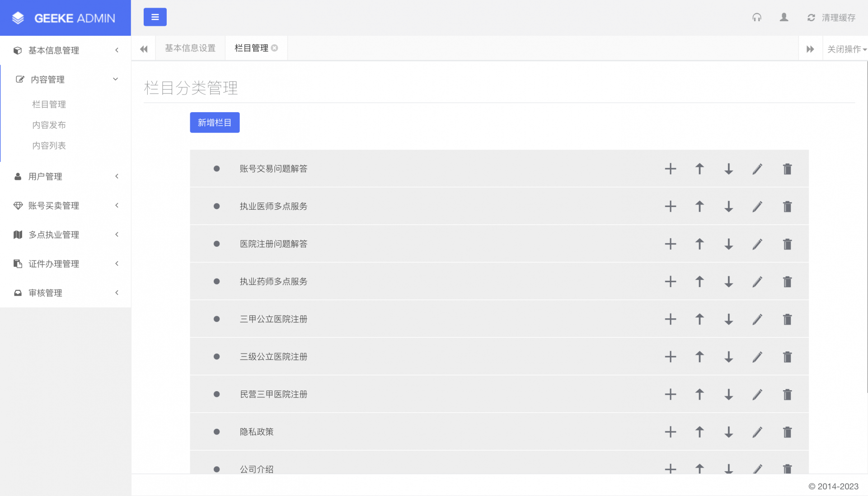Click the 新增栏目 button
868x496 pixels.
215,123
